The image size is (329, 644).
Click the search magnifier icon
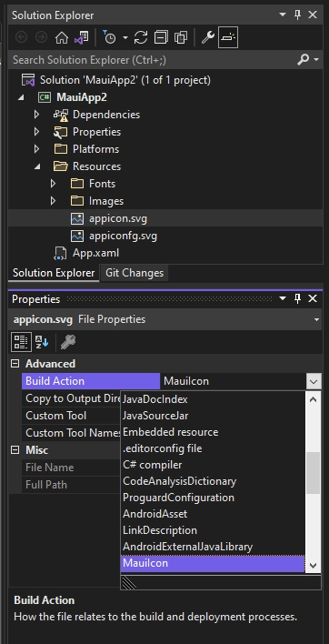coord(303,60)
